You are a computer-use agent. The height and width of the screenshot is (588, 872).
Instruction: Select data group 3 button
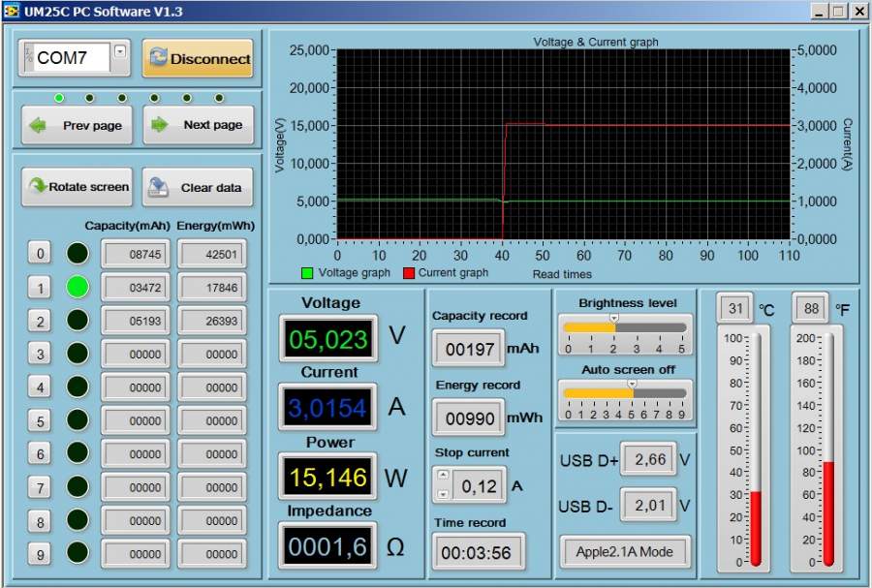pos(40,354)
